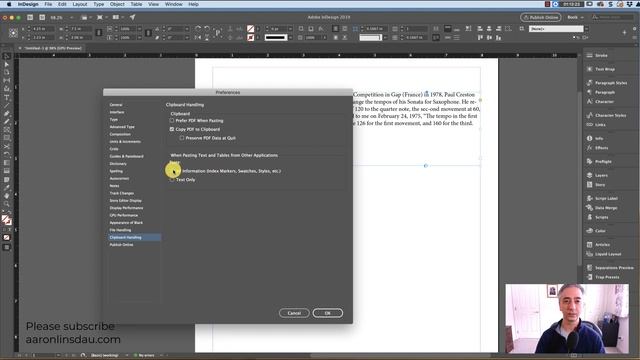The width and height of the screenshot is (640, 360).
Task: Select the Text Only radio option
Action: pyautogui.click(x=172, y=180)
